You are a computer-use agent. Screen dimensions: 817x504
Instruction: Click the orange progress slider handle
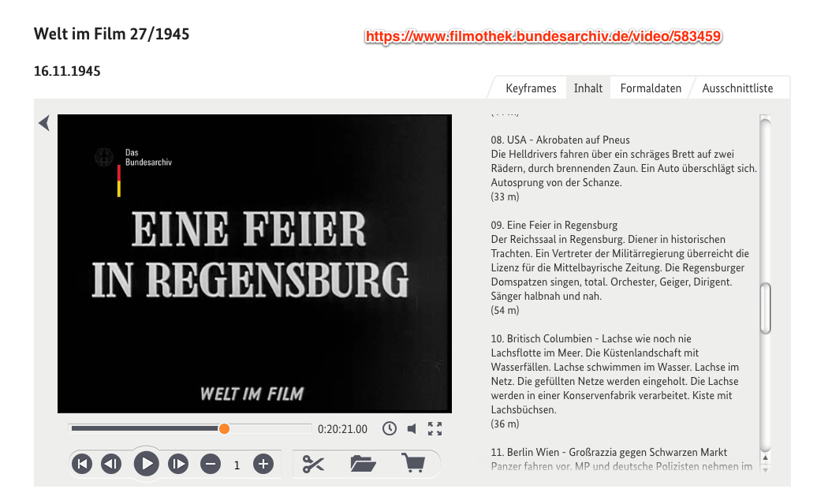click(224, 428)
